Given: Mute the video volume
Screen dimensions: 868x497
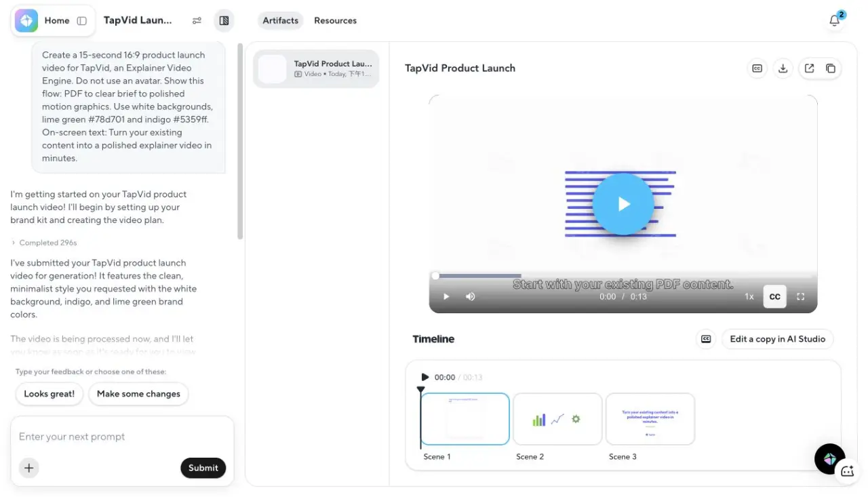Looking at the screenshot, I should click(471, 296).
